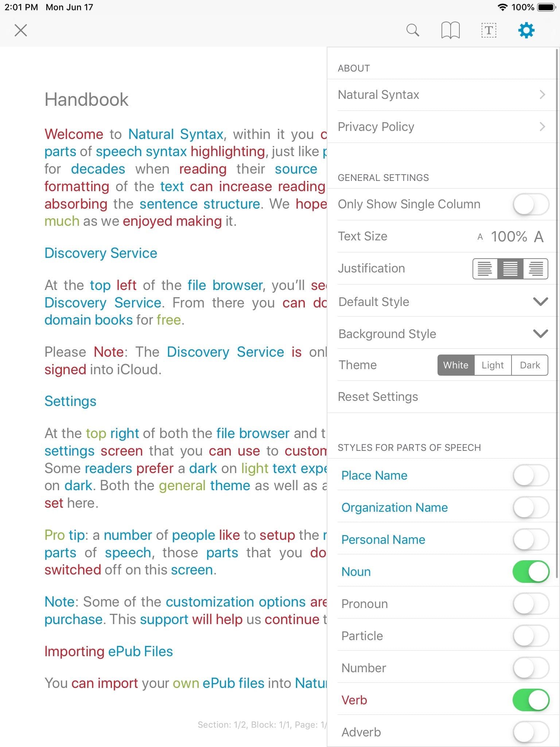Tap the Section/Block/Page status text

[262, 725]
